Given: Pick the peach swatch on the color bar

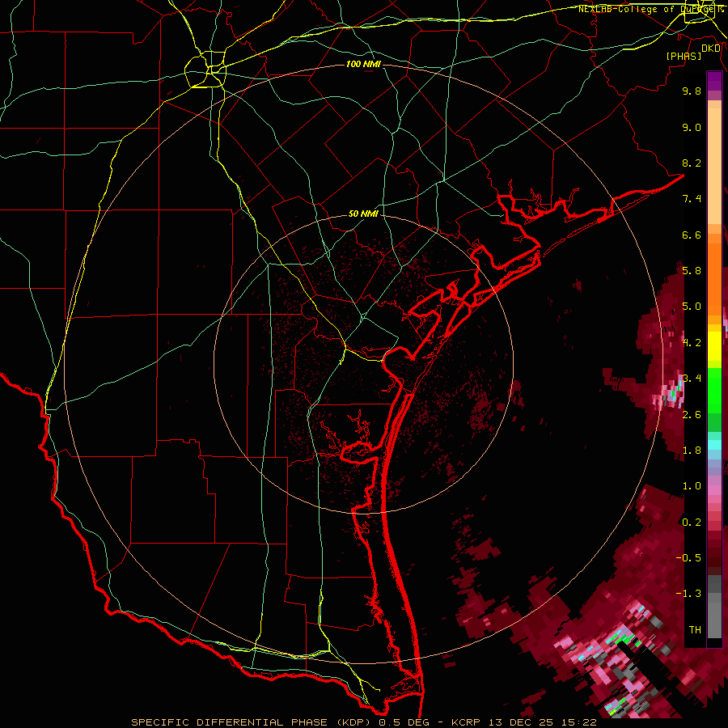Looking at the screenshot, I should (x=714, y=167).
